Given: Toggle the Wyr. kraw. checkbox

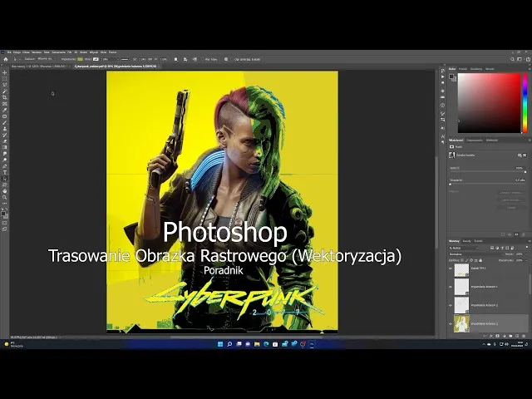Looking at the screenshot, I should tap(203, 59).
